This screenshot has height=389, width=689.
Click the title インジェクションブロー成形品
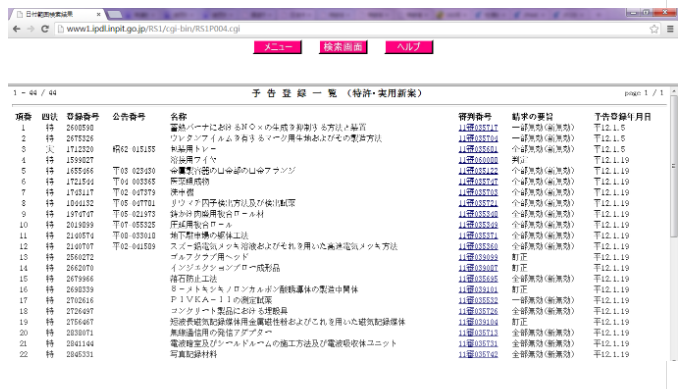point(225,268)
